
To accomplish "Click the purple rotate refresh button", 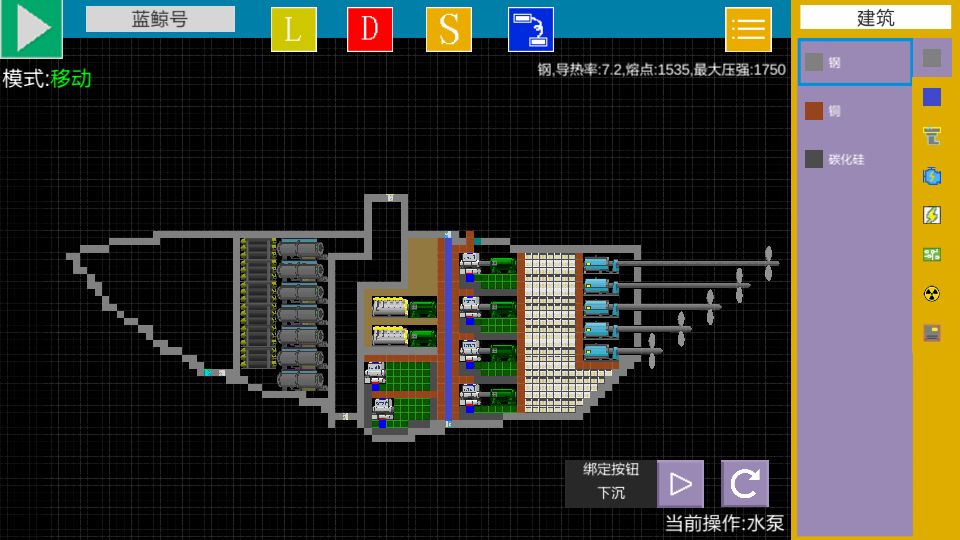I will coord(745,484).
